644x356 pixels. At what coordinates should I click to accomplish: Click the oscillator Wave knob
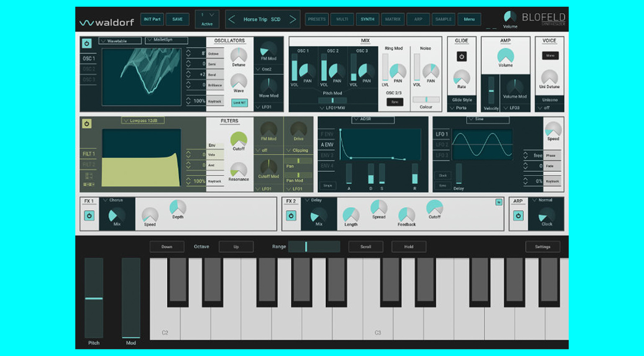coord(239,81)
